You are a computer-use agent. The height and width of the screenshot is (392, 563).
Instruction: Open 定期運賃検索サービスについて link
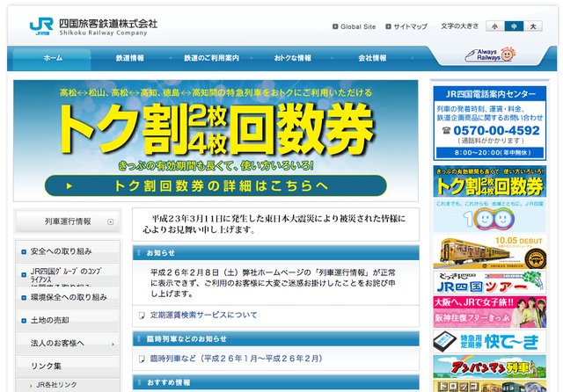tap(203, 315)
